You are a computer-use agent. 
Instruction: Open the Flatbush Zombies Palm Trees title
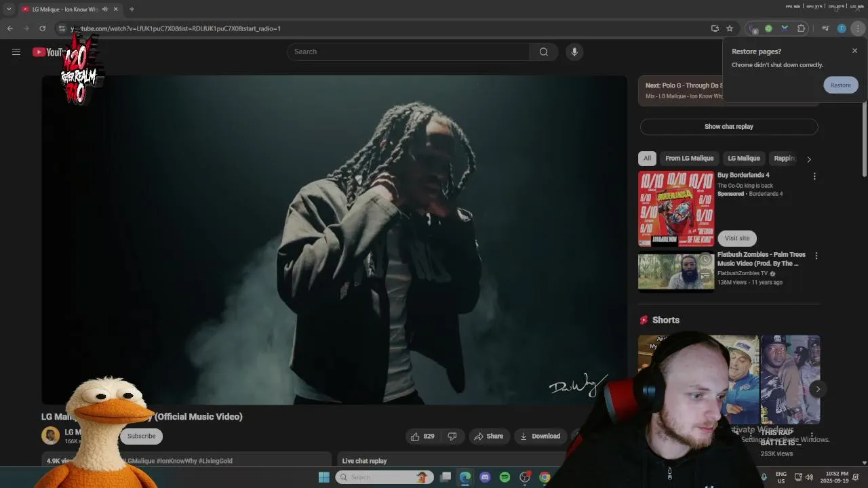point(762,259)
